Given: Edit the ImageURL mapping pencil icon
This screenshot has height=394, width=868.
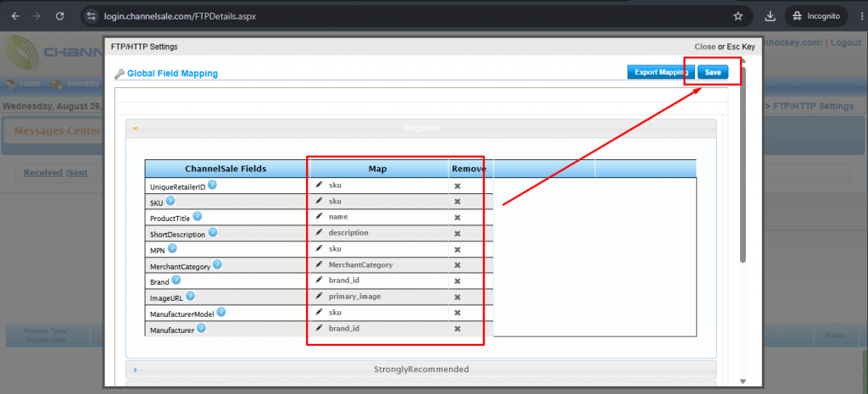Looking at the screenshot, I should (319, 296).
